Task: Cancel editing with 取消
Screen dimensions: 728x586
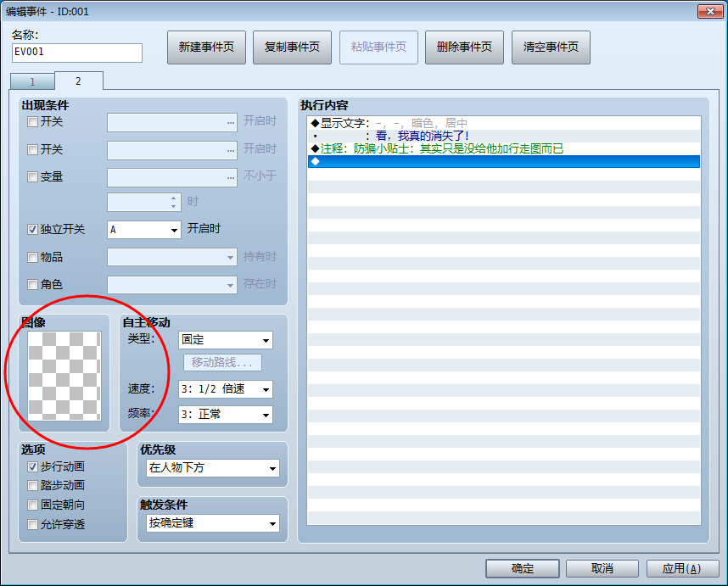Action: 602,568
